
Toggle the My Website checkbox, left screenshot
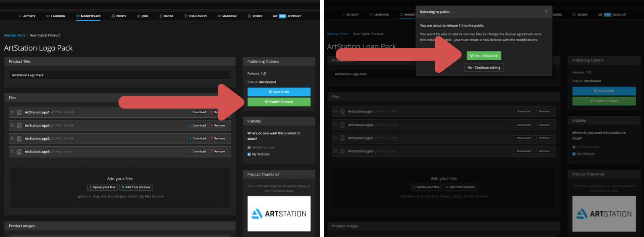coord(249,154)
